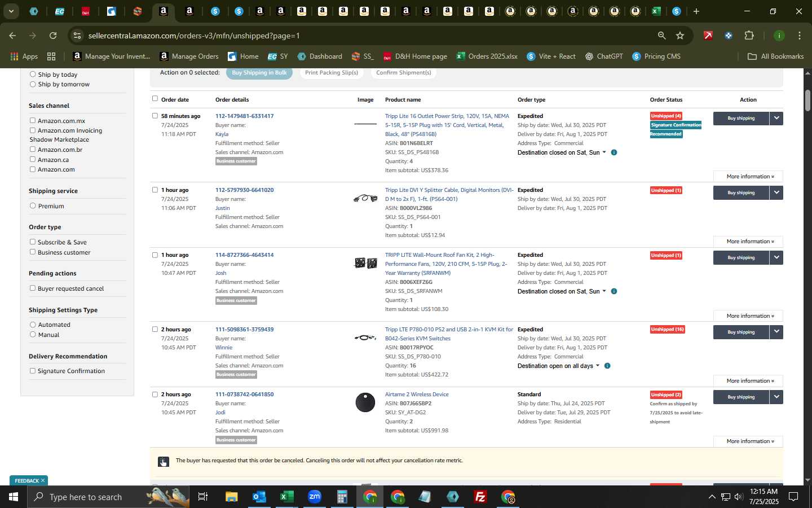812x508 pixels.
Task: Click the cancel-request notice icon
Action: (x=163, y=462)
